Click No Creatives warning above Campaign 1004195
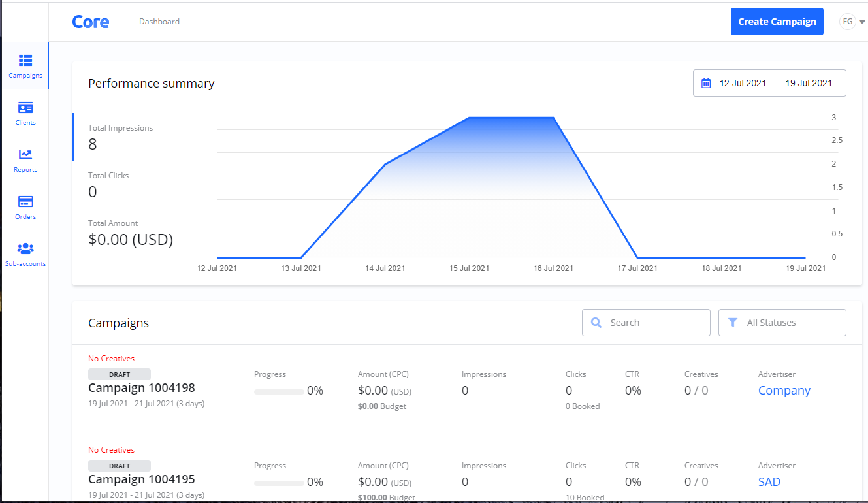 [112, 450]
